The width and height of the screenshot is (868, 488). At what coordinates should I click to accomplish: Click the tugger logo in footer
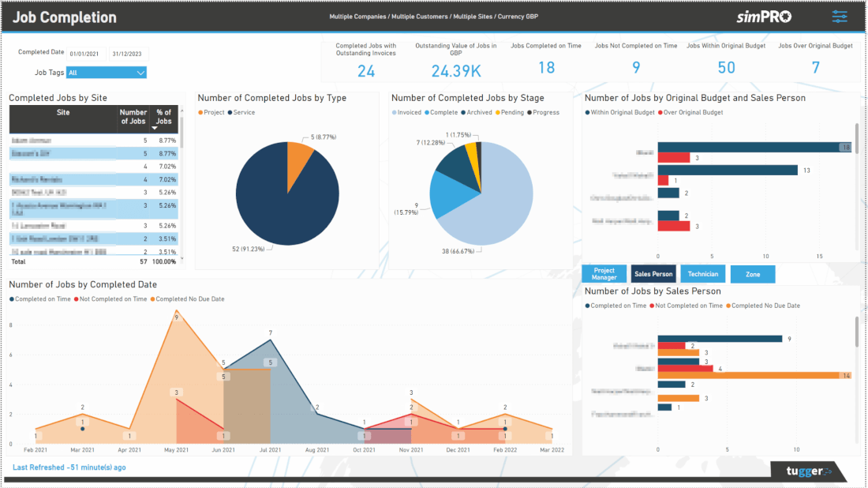click(x=809, y=471)
